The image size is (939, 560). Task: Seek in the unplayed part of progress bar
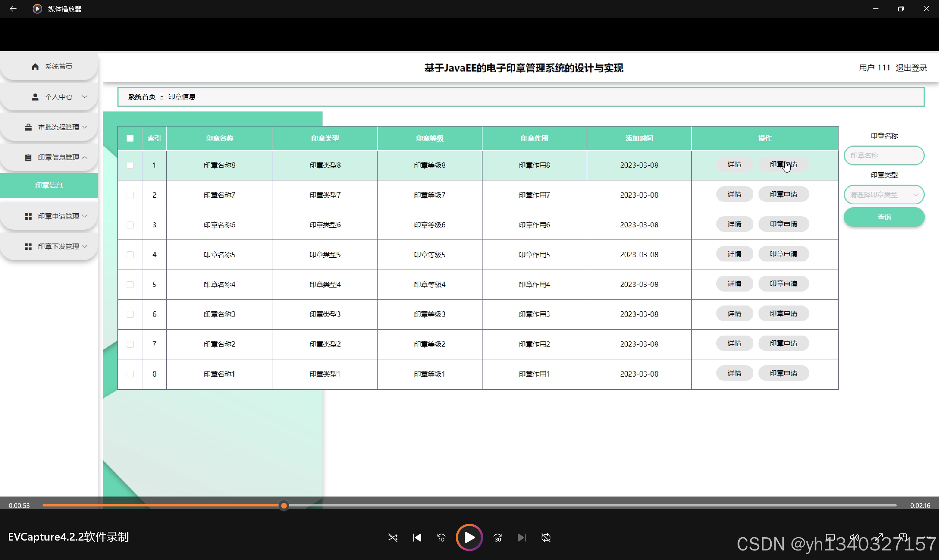point(592,505)
